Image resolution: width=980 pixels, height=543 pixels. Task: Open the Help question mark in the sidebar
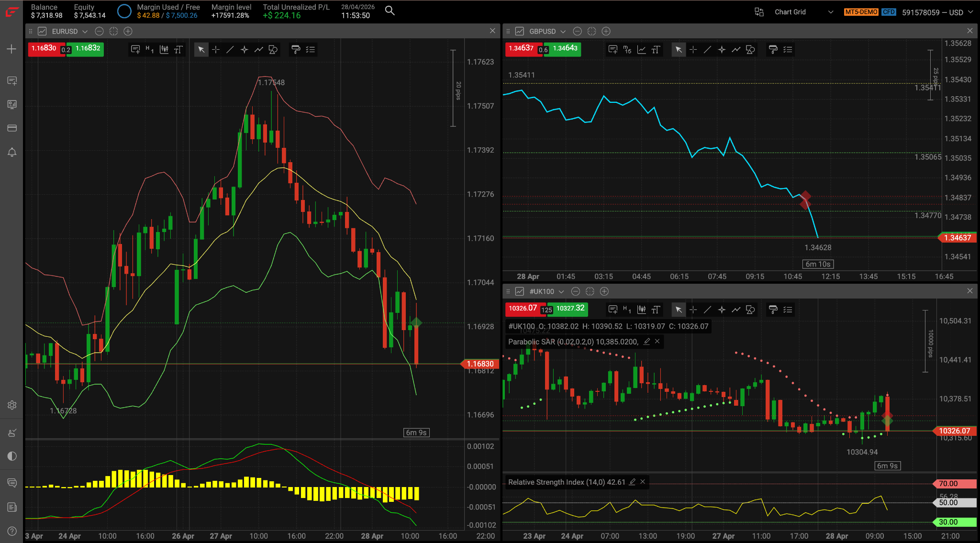coord(12,531)
